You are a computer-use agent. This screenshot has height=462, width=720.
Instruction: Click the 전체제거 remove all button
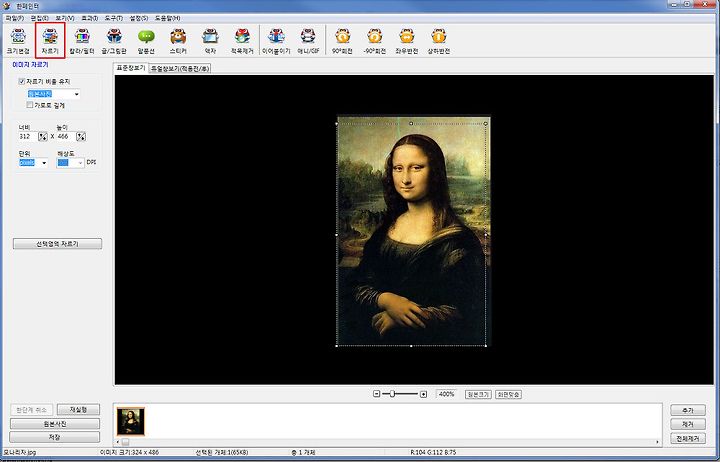687,438
